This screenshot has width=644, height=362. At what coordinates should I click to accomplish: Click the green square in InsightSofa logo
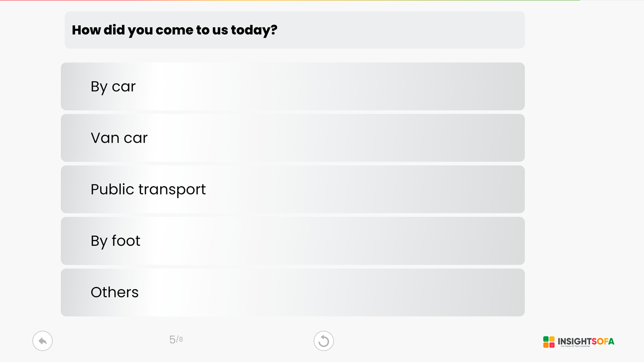tap(546, 339)
